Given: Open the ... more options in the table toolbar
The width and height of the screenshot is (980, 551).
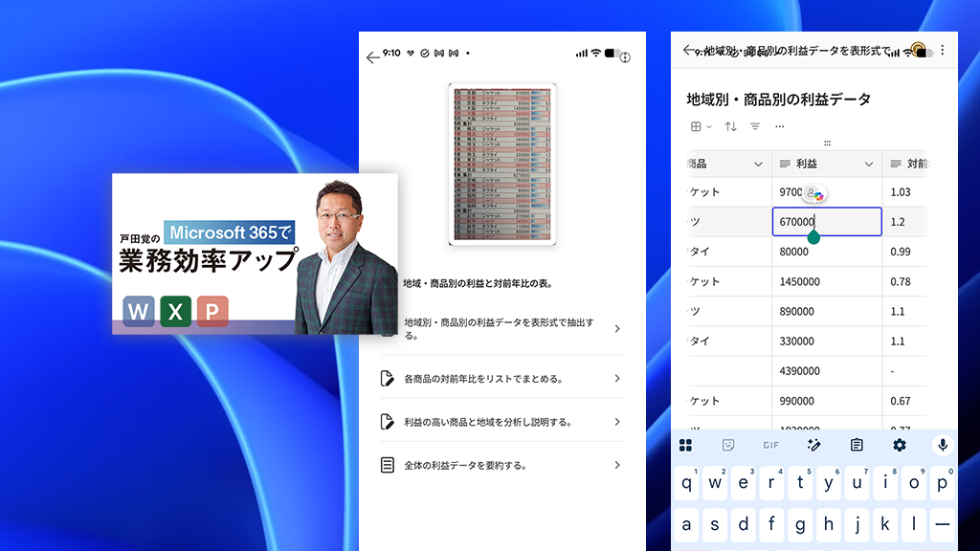Looking at the screenshot, I should click(780, 125).
